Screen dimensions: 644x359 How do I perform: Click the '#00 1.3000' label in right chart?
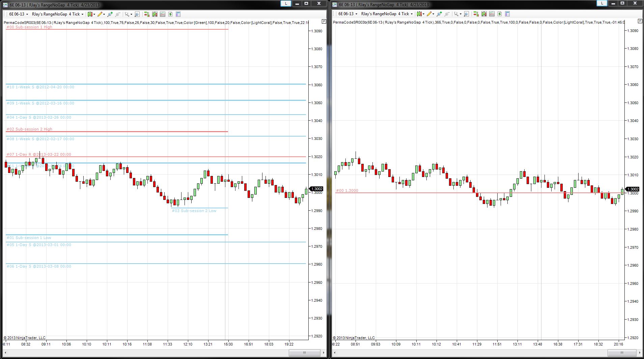(347, 190)
